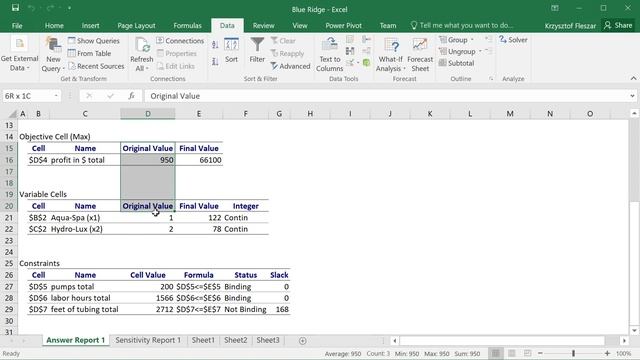This screenshot has height=360, width=640.
Task: Click the Subtotal button
Action: tap(456, 63)
